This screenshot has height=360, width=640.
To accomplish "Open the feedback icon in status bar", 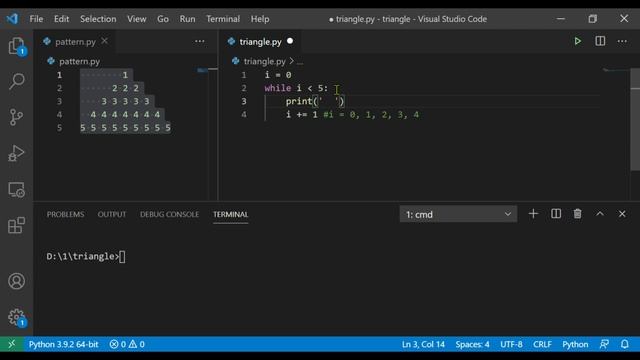I will click(604, 344).
